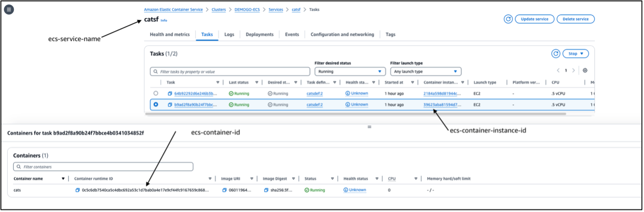Screen dimensions: 644x212
Task: Sort containers by CPU column
Action: tap(416, 178)
